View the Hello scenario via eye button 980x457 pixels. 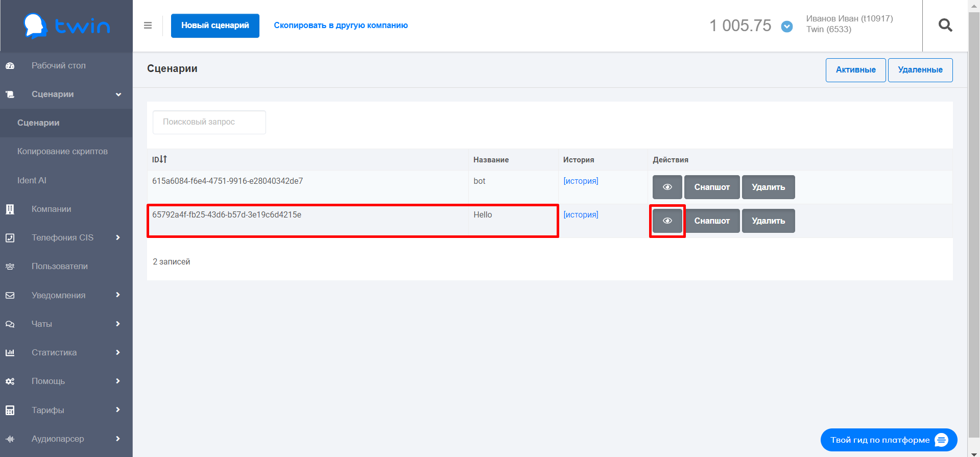pos(667,221)
